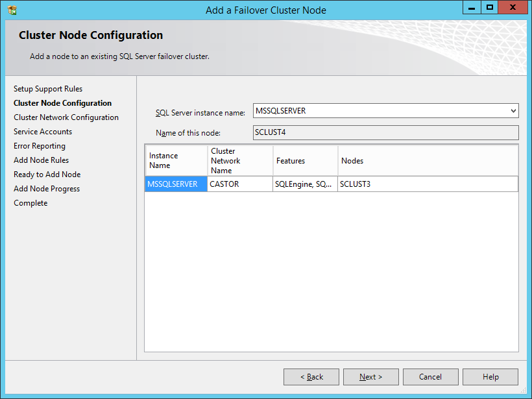Click the Instance Name column header
Viewport: 532px width, 399px height.
[x=176, y=160]
